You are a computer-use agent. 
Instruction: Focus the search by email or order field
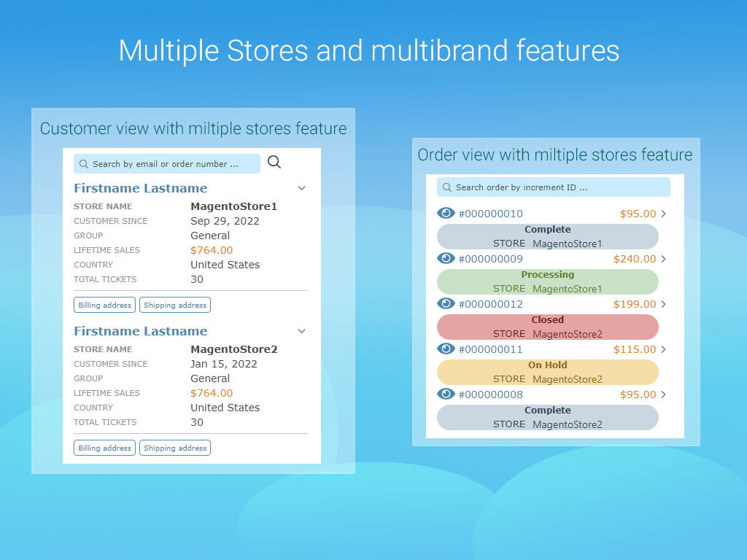click(x=167, y=164)
